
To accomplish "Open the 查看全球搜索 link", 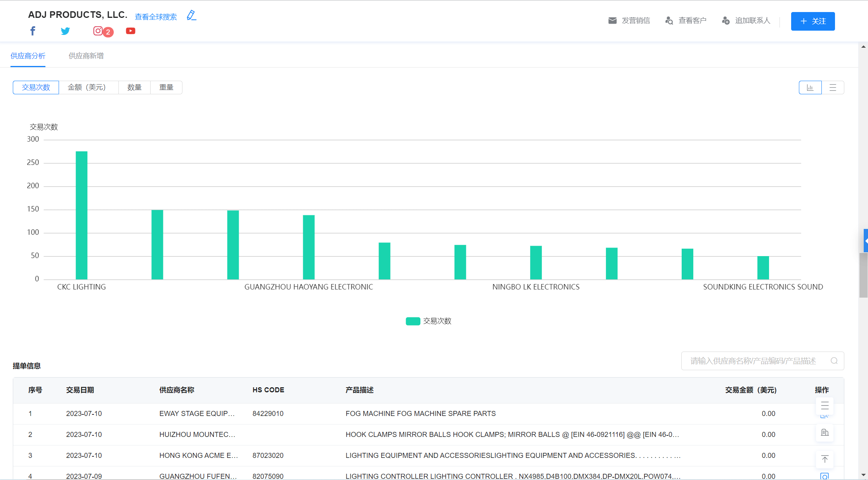I will pos(156,17).
